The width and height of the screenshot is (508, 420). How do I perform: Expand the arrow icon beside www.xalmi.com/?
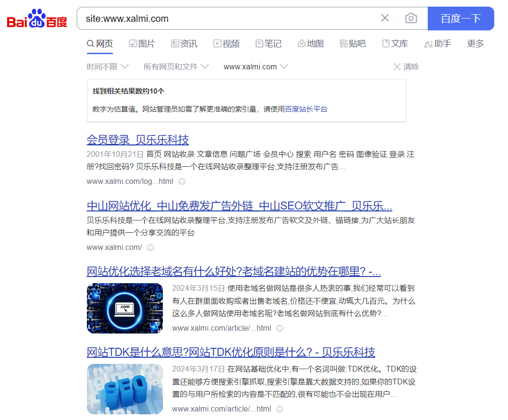click(x=151, y=248)
